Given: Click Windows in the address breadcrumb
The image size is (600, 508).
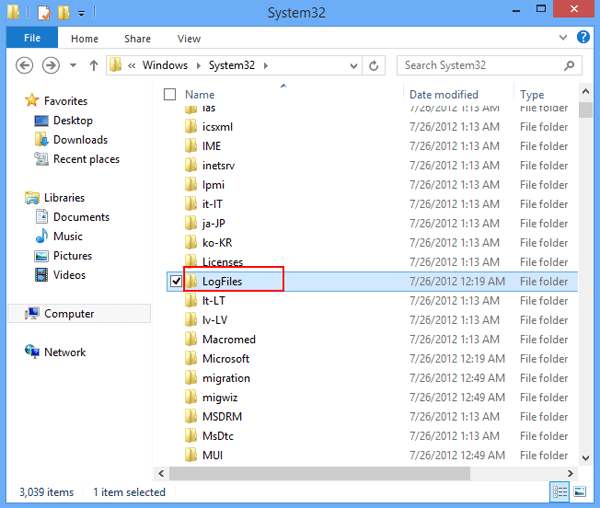Looking at the screenshot, I should click(x=165, y=65).
